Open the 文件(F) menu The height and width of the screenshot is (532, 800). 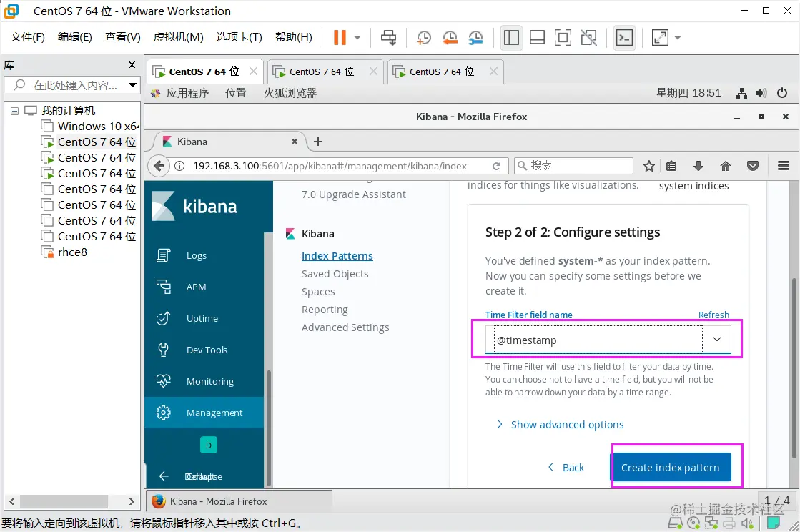coord(28,37)
